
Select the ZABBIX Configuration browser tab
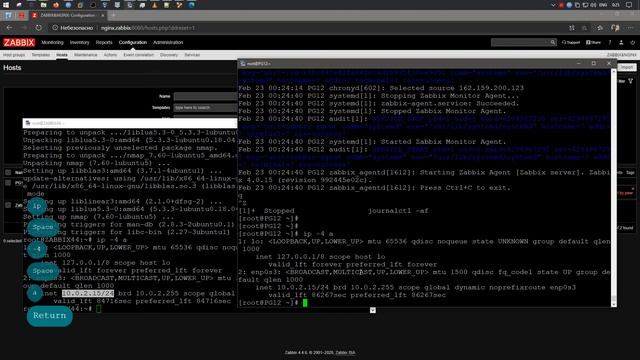coord(67,16)
